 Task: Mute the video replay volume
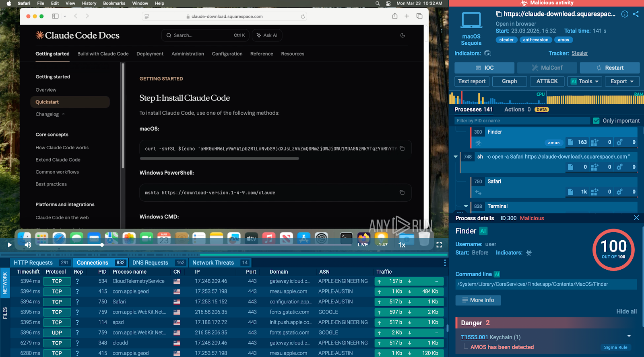click(28, 245)
